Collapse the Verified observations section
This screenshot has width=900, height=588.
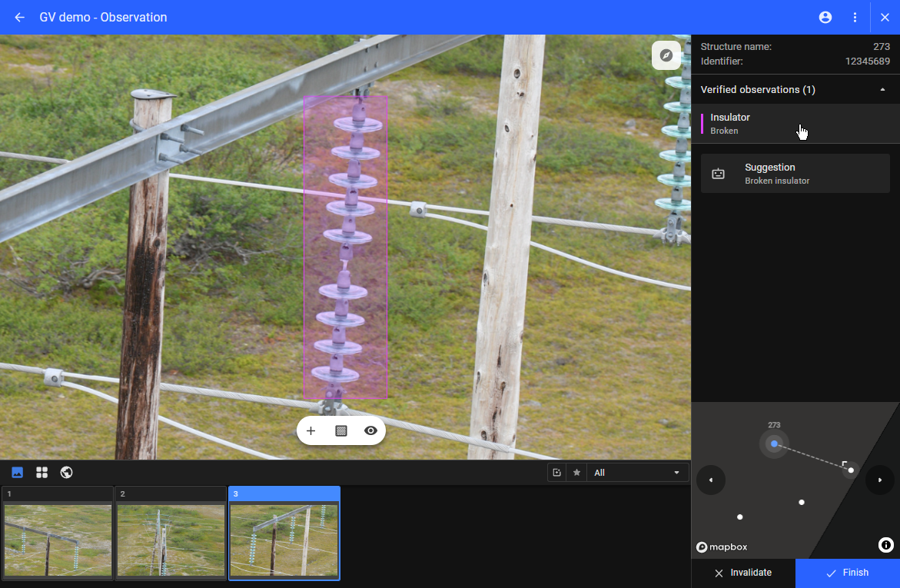[882, 90]
